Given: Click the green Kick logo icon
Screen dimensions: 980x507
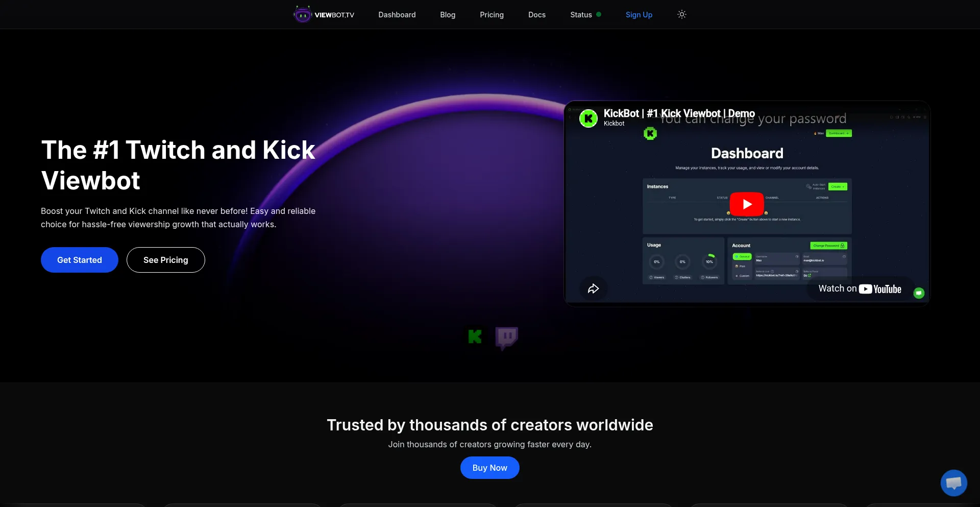Looking at the screenshot, I should coord(475,336).
